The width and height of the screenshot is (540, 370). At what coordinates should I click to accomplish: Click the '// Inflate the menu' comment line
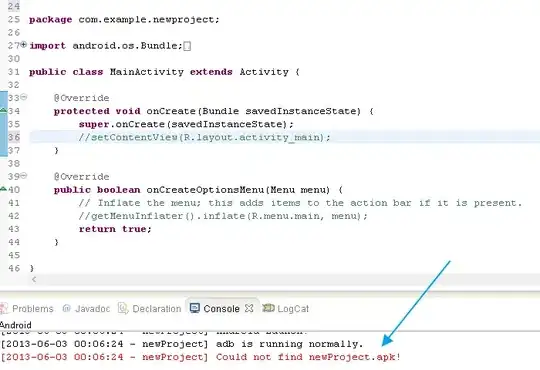coord(301,203)
